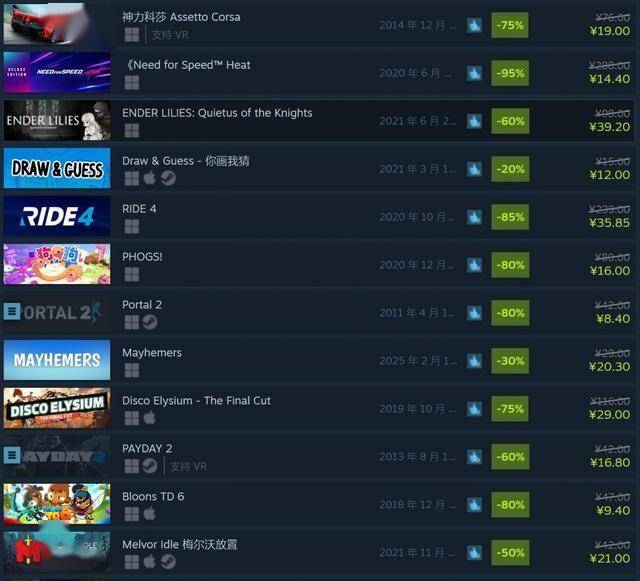640x581 pixels.
Task: Click the ¥9.40 price for Bloons TD 6
Action: pos(613,510)
